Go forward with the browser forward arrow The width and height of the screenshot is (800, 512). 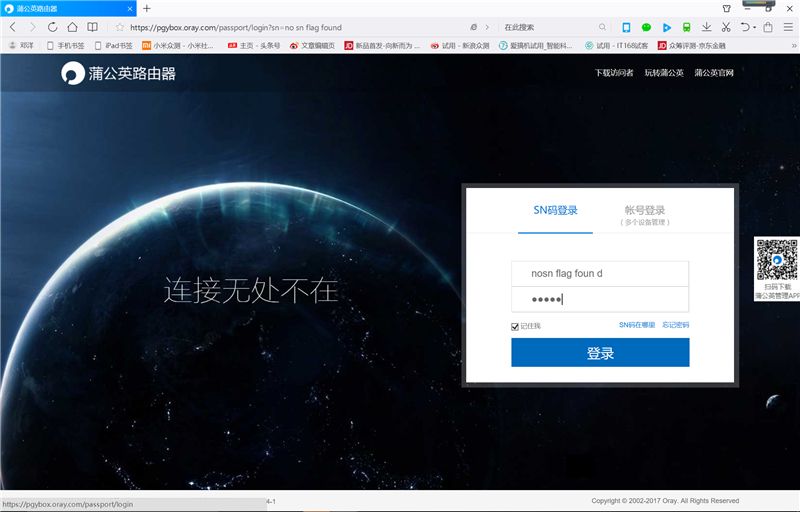[x=33, y=27]
